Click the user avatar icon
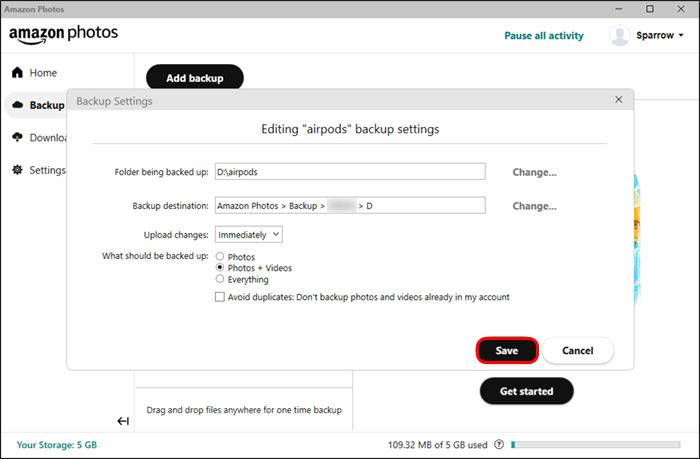700x459 pixels. click(620, 35)
